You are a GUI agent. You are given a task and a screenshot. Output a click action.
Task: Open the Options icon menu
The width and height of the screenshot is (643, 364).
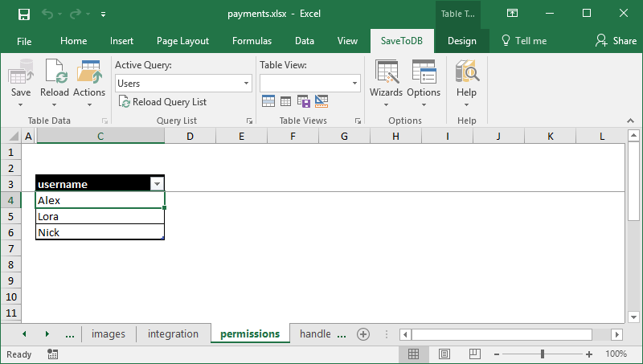click(x=424, y=72)
